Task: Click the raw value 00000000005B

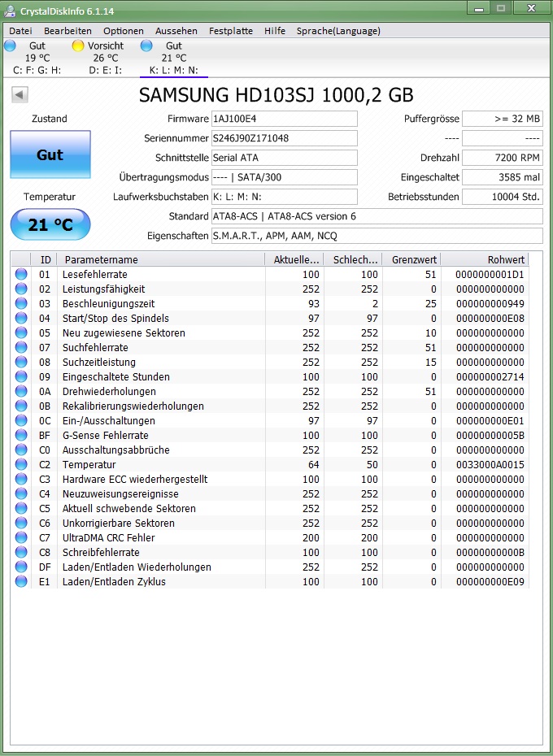Action: 490,435
